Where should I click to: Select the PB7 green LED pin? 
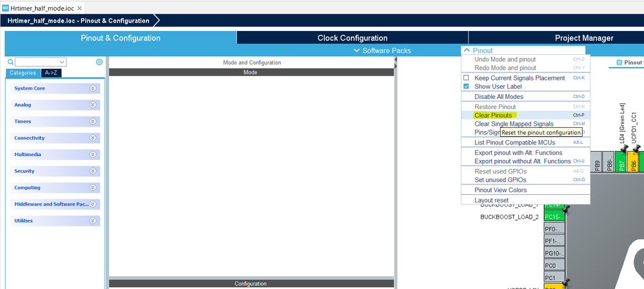click(621, 162)
